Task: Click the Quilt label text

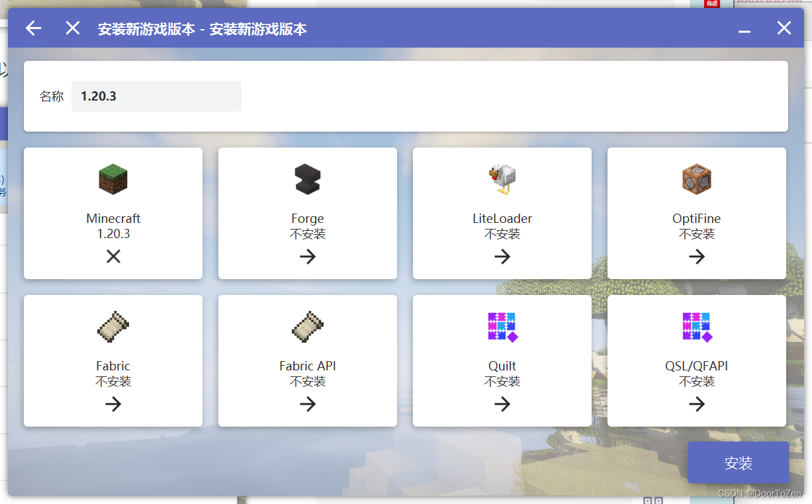Action: (502, 366)
